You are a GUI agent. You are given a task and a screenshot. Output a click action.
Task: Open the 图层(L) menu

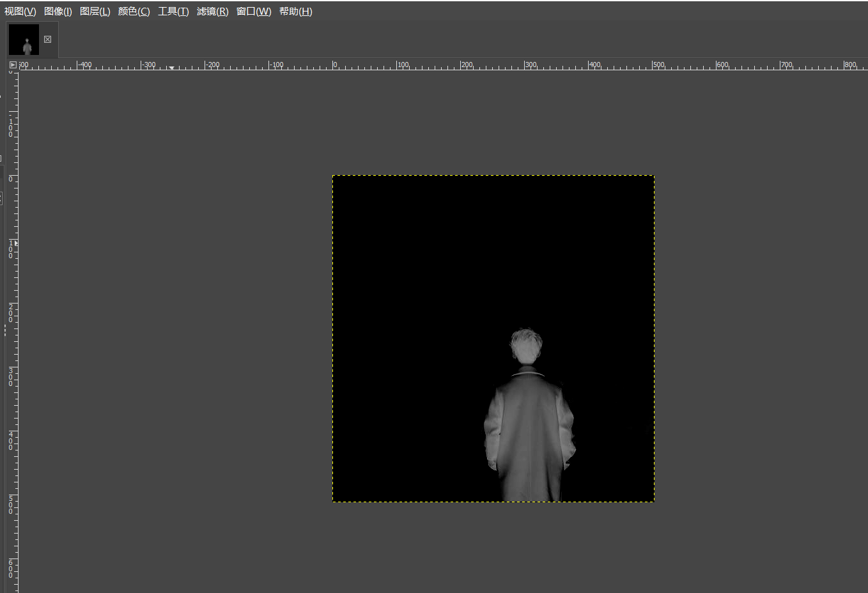95,12
